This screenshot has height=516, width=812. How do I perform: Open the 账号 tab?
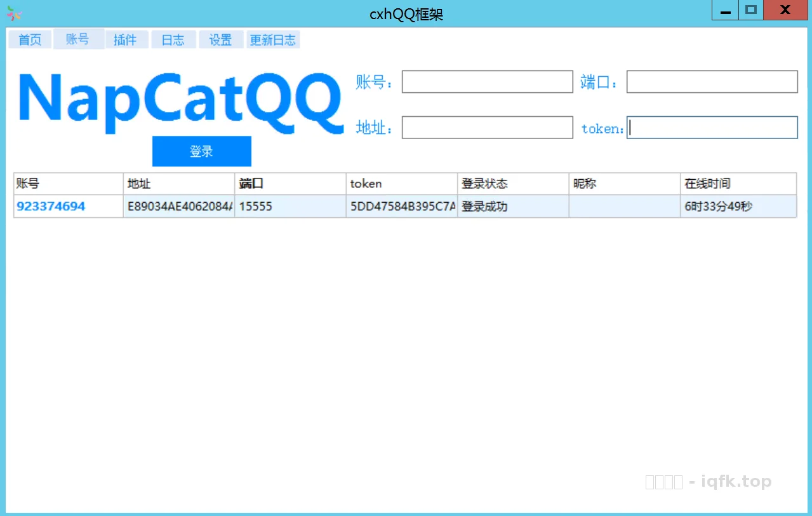click(77, 39)
